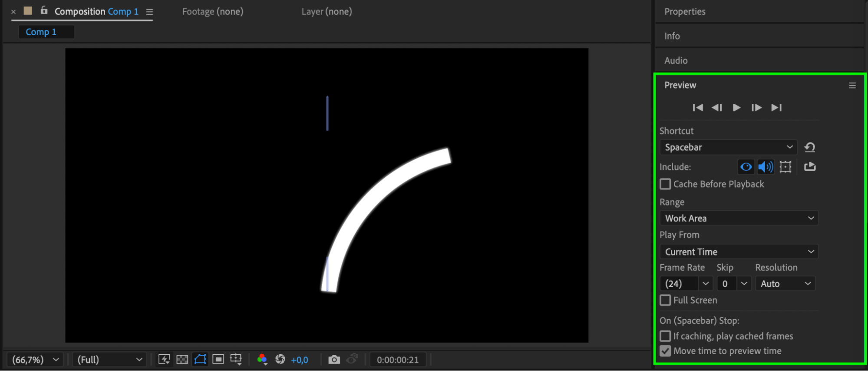Open grid and guide options icon

click(x=236, y=359)
